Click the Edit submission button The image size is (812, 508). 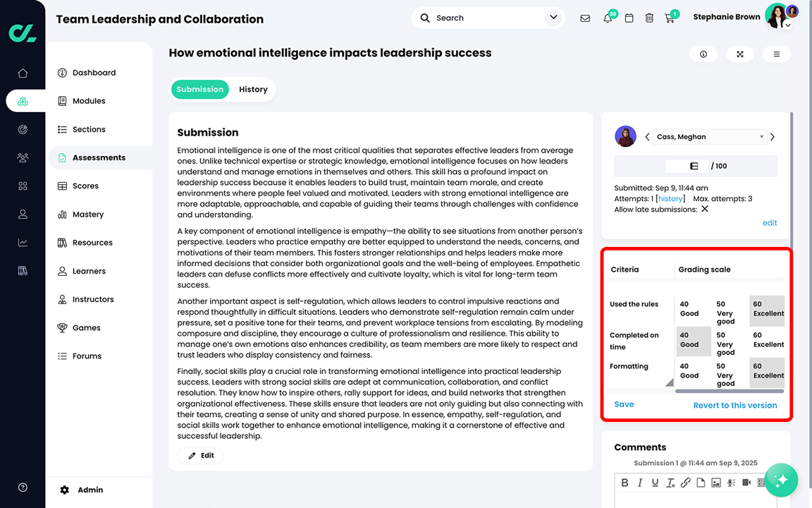(200, 455)
